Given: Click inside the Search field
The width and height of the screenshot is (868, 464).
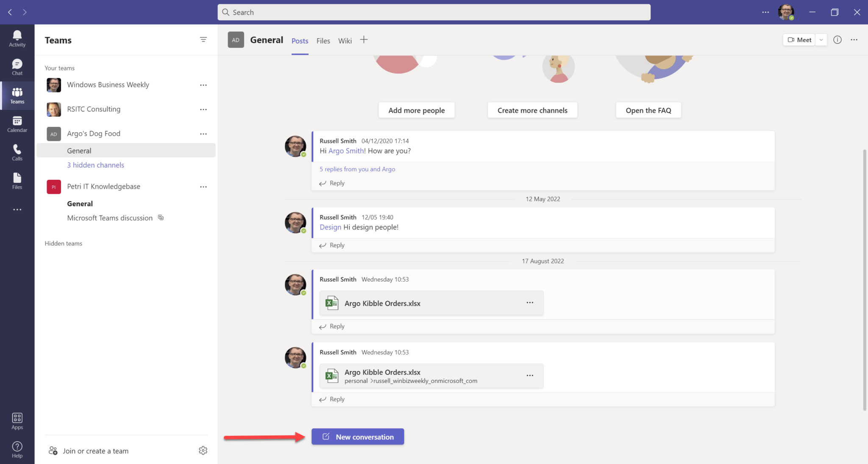Looking at the screenshot, I should pyautogui.click(x=434, y=12).
